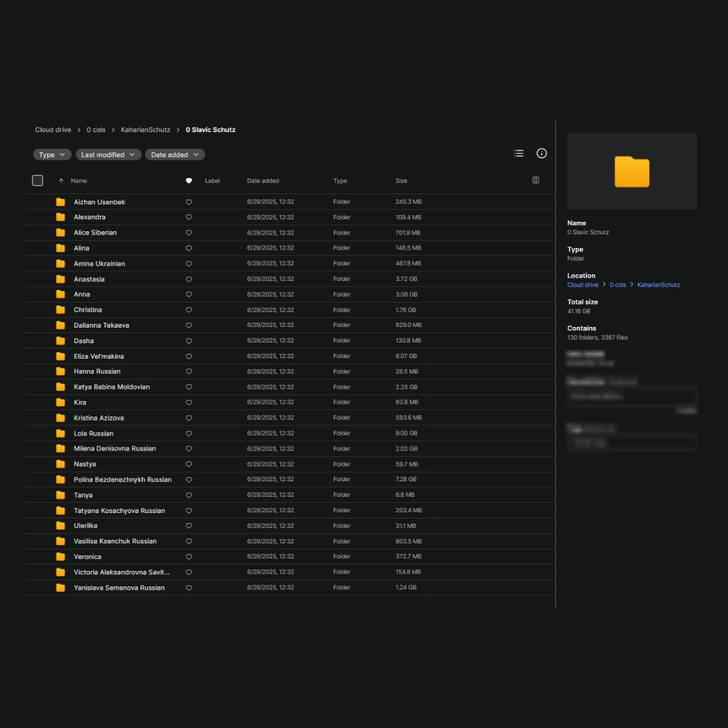Toggle the info panel icon

click(x=541, y=154)
